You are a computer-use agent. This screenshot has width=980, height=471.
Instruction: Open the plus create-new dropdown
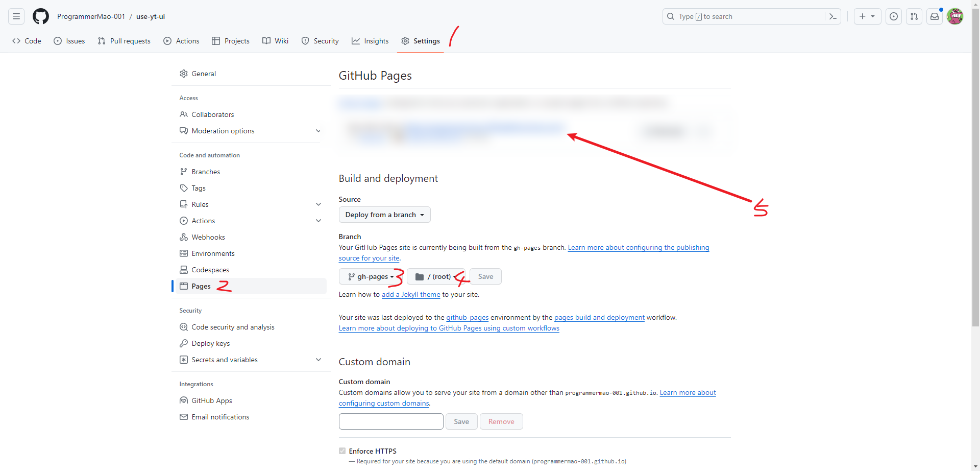pos(867,16)
